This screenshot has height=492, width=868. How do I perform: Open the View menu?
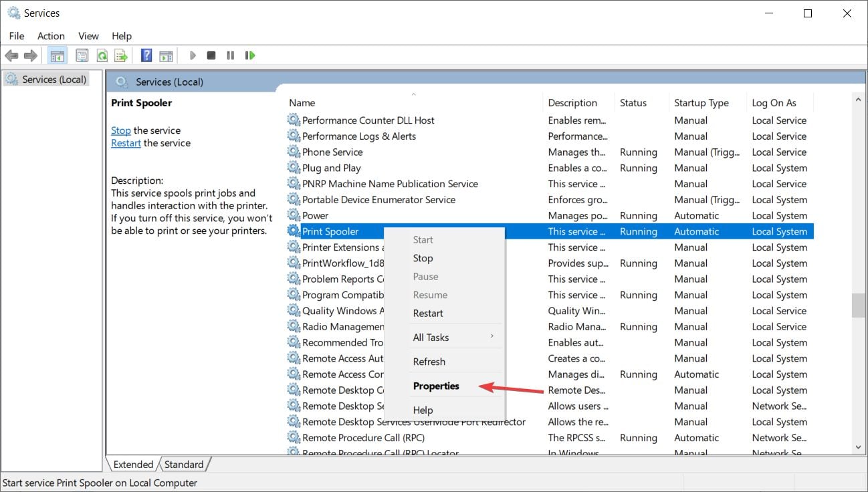88,36
